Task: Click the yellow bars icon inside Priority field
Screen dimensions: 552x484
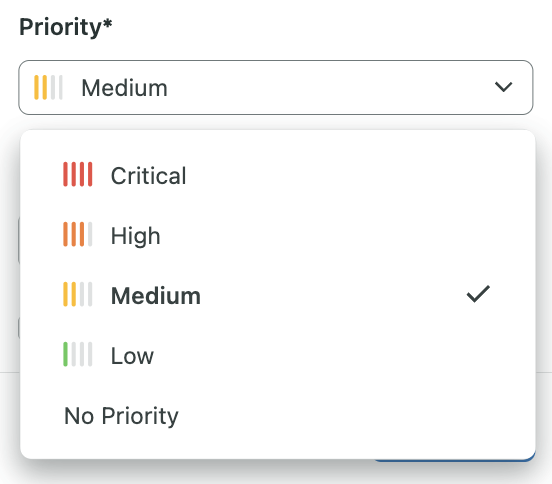Action: tap(49, 87)
